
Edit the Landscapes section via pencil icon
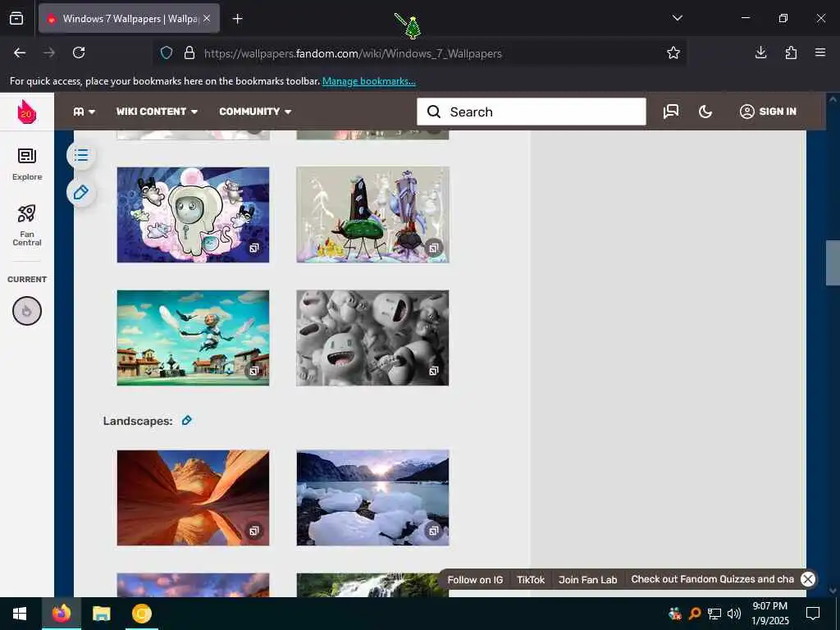[x=186, y=421]
